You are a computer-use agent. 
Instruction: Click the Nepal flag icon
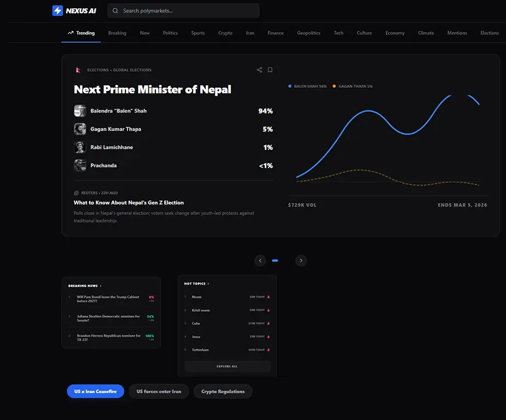tap(78, 70)
